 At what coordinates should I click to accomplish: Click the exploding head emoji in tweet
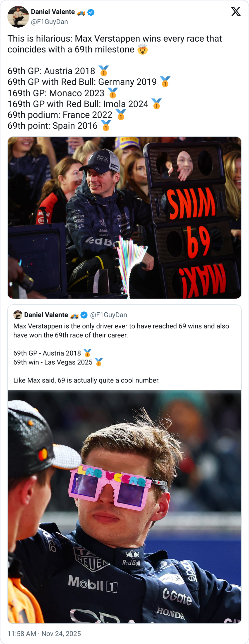[x=142, y=50]
